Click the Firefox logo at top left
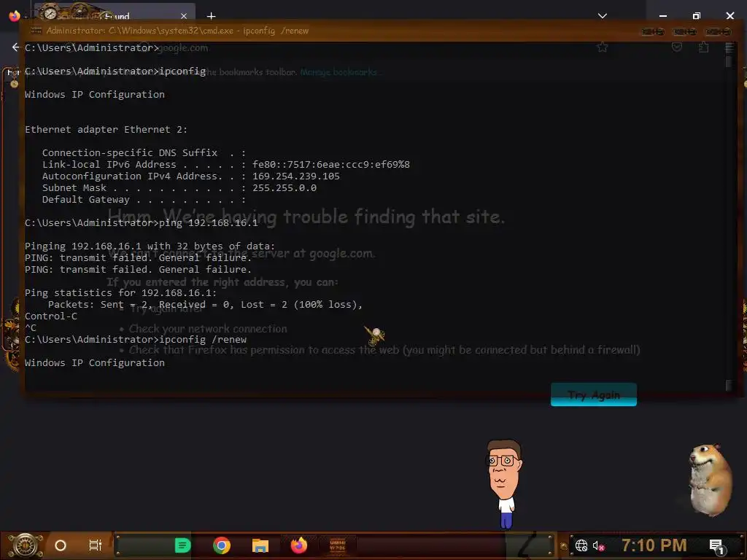 [x=15, y=16]
